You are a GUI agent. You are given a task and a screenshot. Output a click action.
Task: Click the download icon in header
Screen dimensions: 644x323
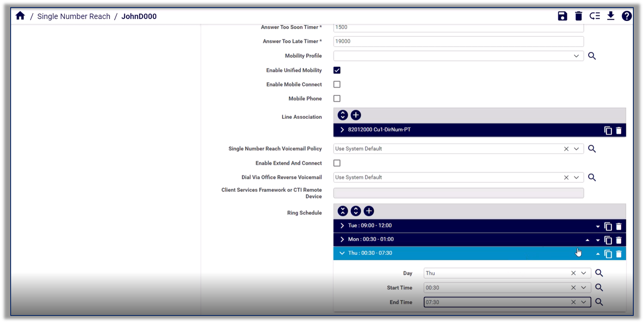point(610,16)
